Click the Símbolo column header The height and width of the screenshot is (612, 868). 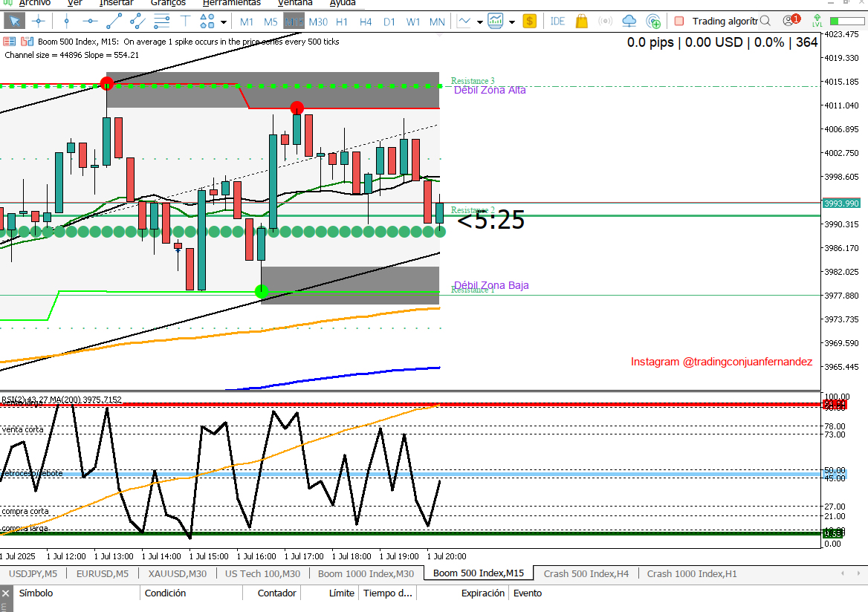pyautogui.click(x=36, y=593)
